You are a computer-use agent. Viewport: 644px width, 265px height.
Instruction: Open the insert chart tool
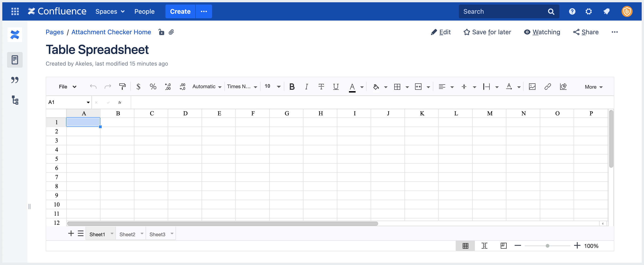(563, 87)
